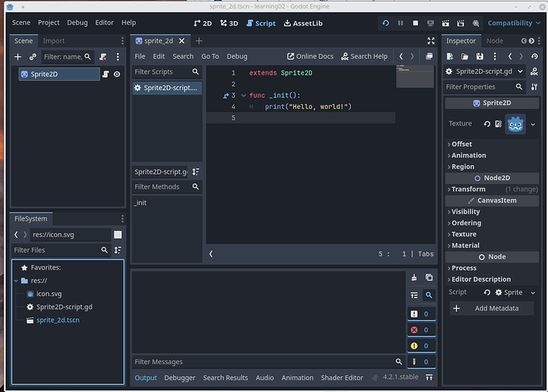Add a new scene tab

(x=199, y=40)
